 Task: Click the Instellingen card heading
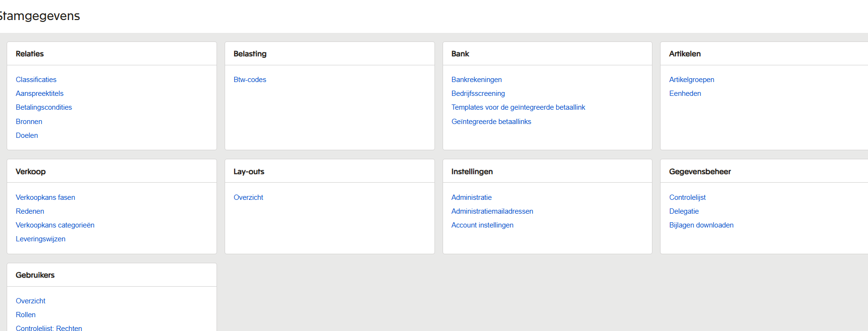click(472, 172)
